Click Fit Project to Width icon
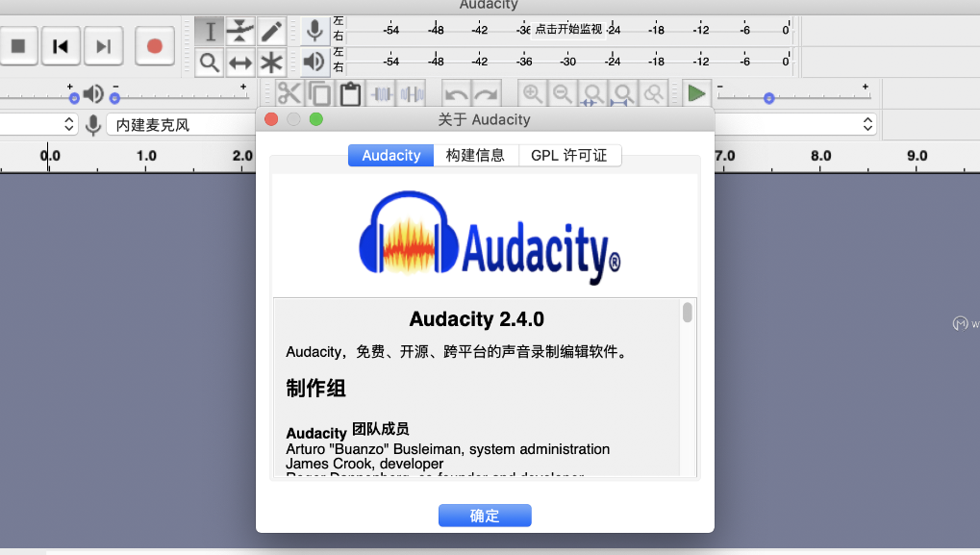Viewport: 980px width, 555px height. pyautogui.click(x=623, y=93)
